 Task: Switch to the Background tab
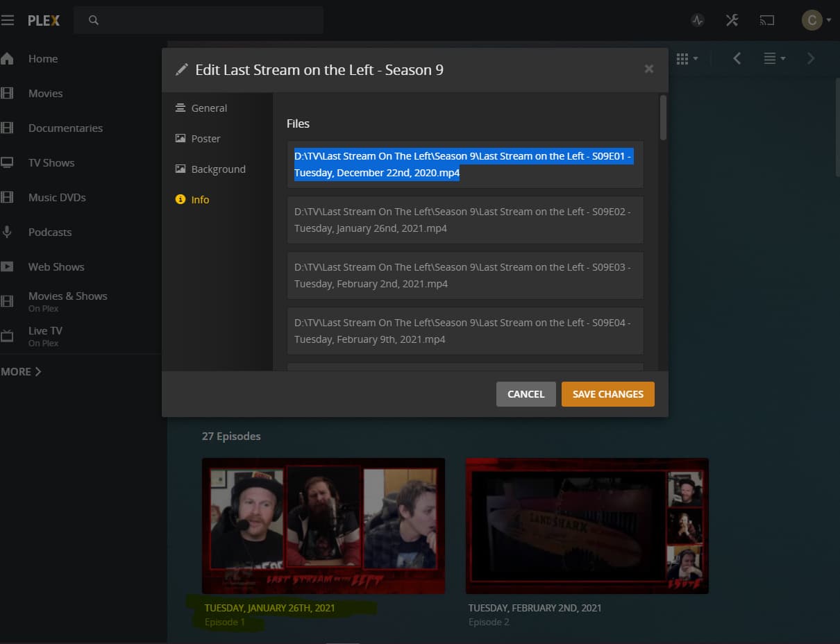[x=210, y=169]
